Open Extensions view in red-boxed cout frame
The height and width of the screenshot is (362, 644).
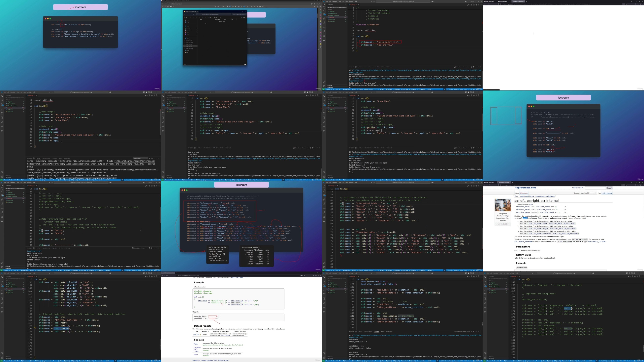click(324, 23)
